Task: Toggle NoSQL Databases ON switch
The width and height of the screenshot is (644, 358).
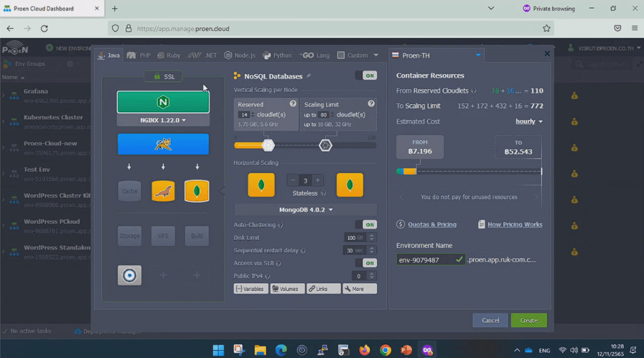Action: (367, 75)
